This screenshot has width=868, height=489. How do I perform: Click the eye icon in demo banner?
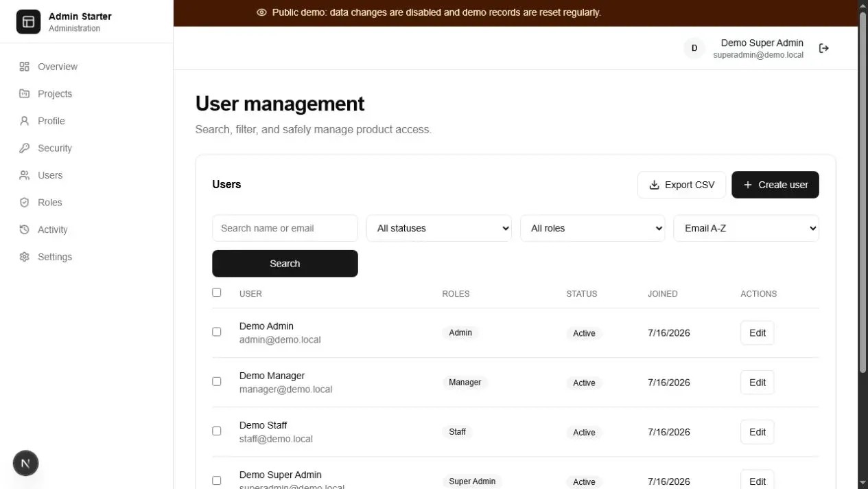click(261, 12)
